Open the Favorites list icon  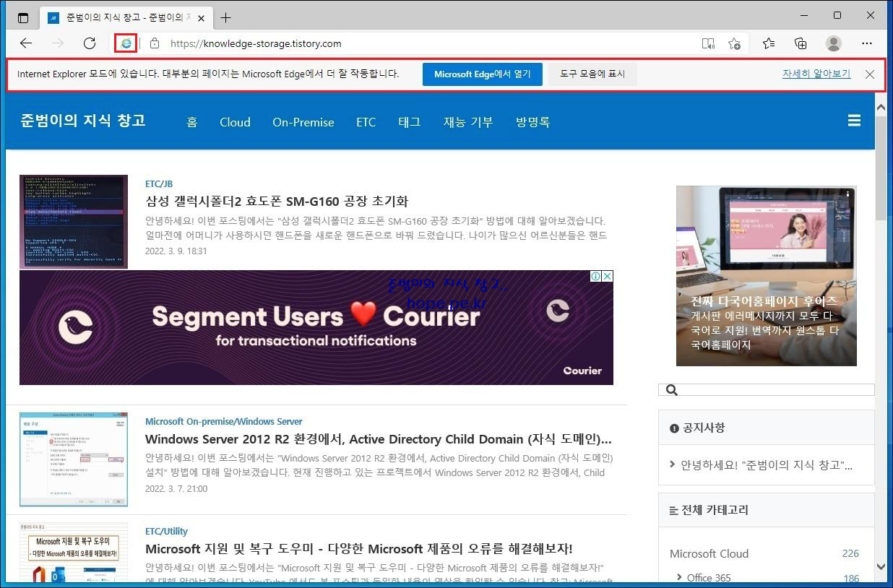point(769,43)
